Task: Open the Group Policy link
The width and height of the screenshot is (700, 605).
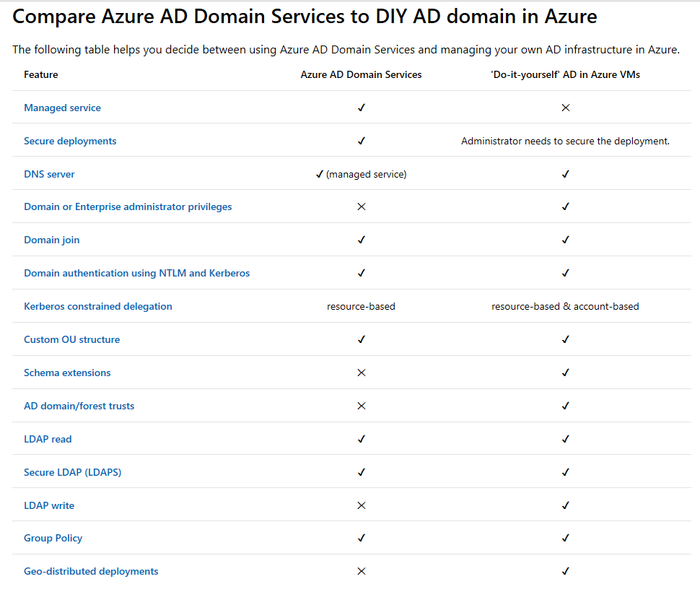Action: (x=53, y=538)
